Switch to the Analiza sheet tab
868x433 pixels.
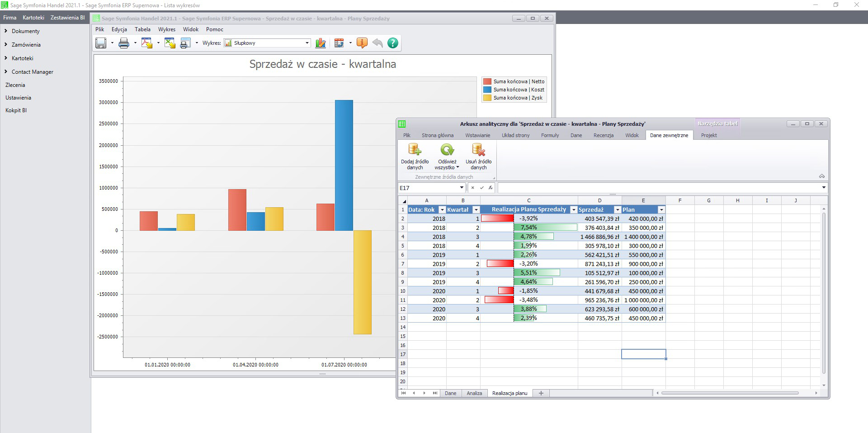(x=474, y=393)
